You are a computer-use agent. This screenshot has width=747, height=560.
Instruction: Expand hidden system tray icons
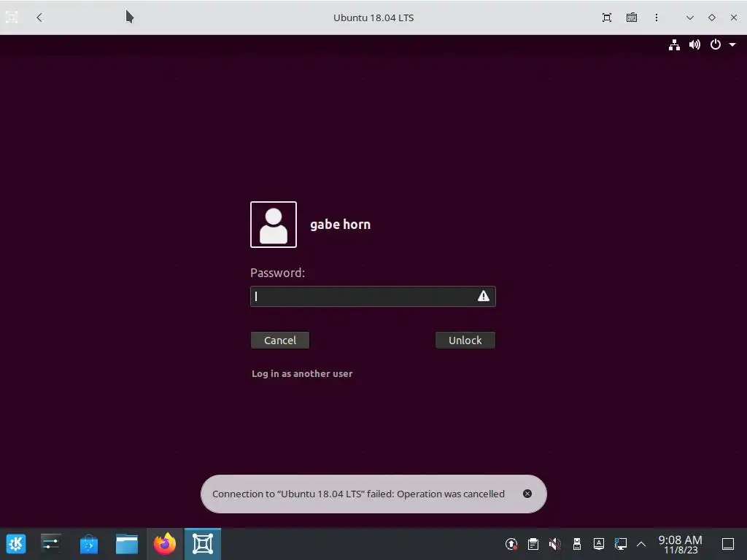(x=641, y=544)
